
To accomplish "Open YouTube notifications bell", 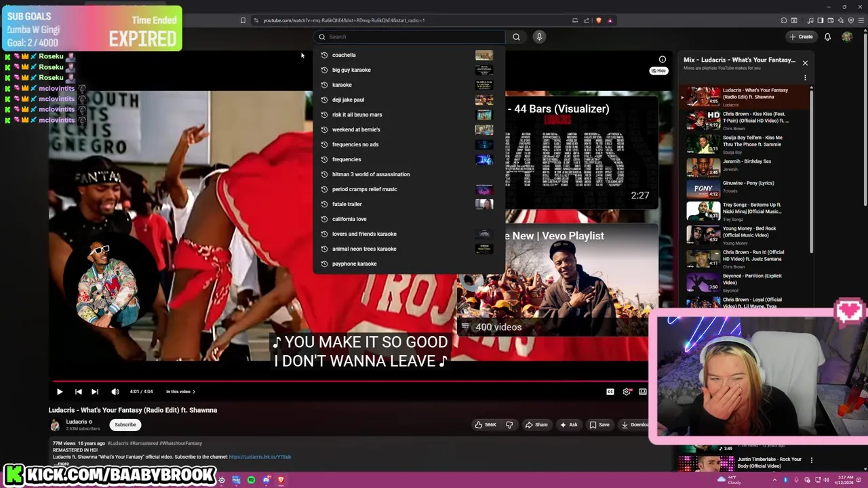I will (827, 37).
